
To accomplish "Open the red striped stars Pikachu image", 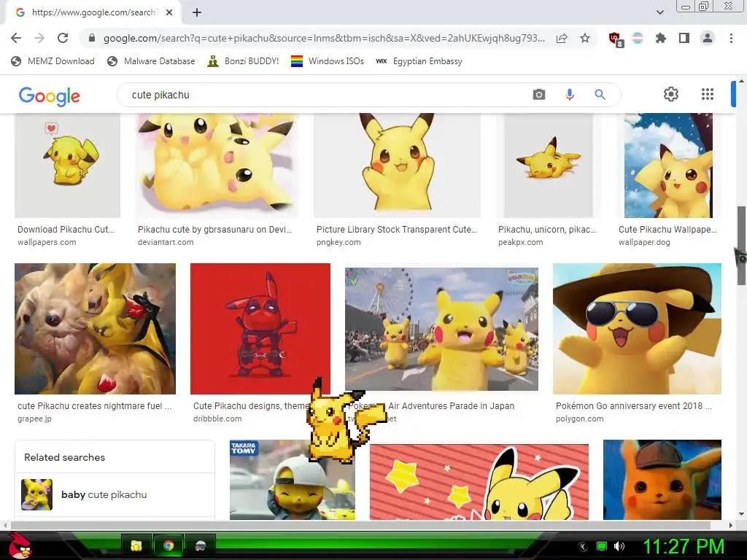I will tap(479, 482).
